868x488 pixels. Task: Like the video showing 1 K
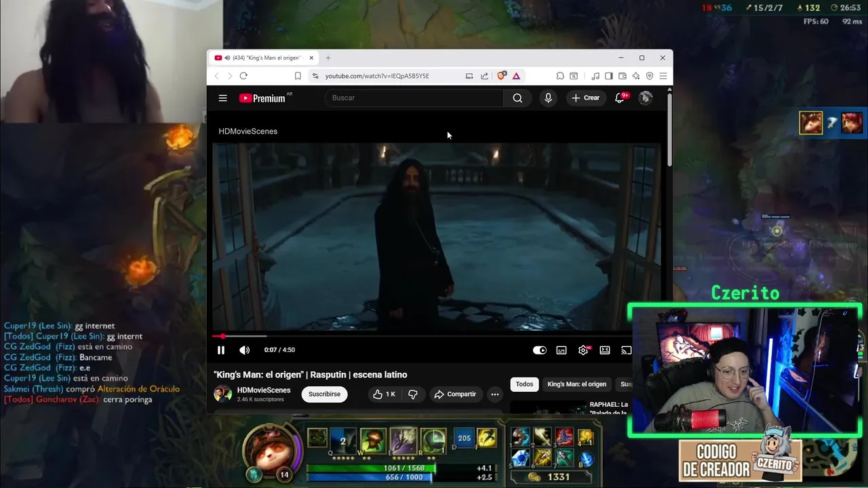tap(384, 394)
